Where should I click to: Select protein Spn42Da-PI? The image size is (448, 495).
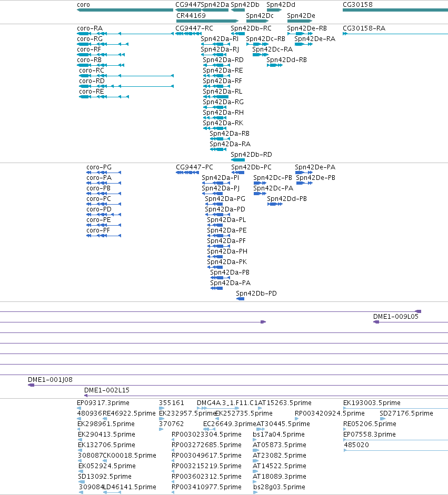(x=216, y=183)
